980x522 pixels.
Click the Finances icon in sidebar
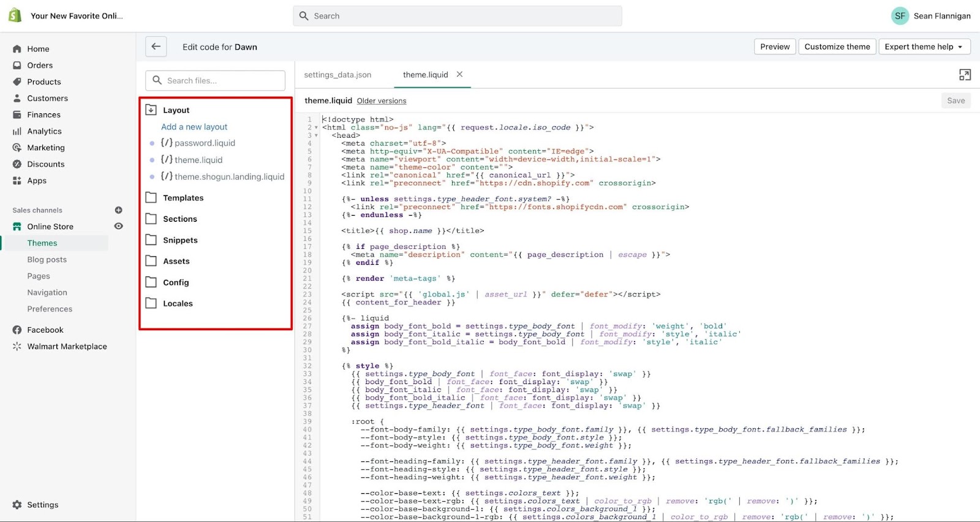(x=17, y=115)
